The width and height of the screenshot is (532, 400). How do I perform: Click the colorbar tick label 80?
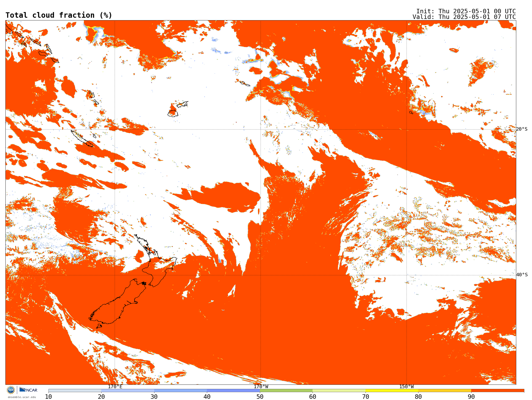[x=418, y=397]
